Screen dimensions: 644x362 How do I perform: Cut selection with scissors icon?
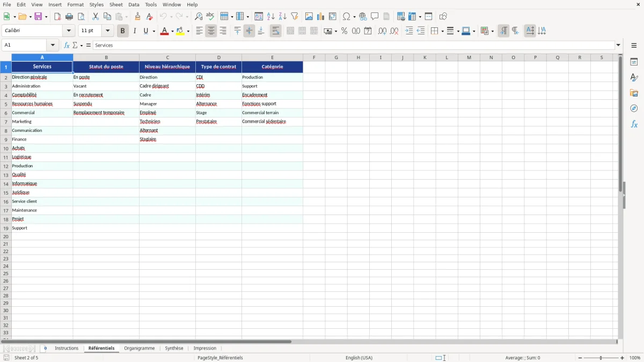[x=96, y=17]
